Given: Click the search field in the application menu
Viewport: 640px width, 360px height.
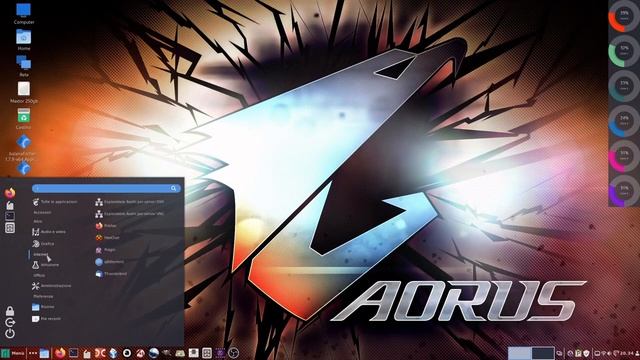Looking at the screenshot, I should pyautogui.click(x=106, y=188).
